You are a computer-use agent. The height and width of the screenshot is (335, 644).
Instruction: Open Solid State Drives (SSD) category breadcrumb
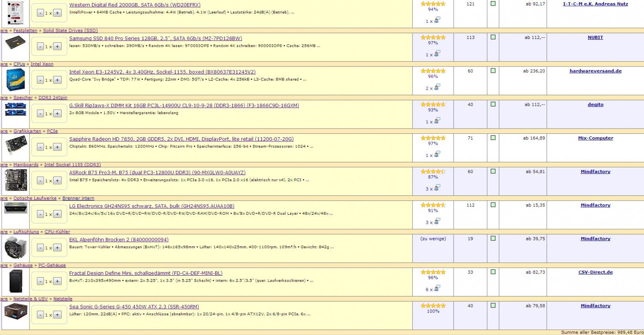(70, 30)
